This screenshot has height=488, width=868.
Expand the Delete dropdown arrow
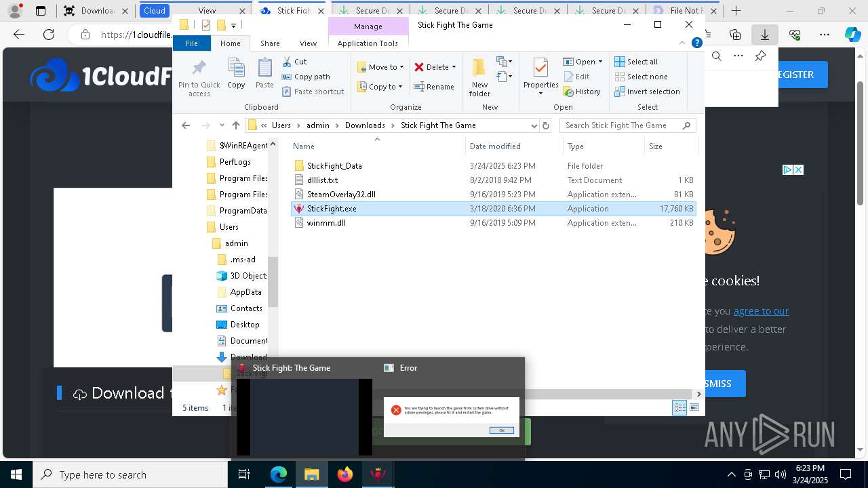(454, 67)
